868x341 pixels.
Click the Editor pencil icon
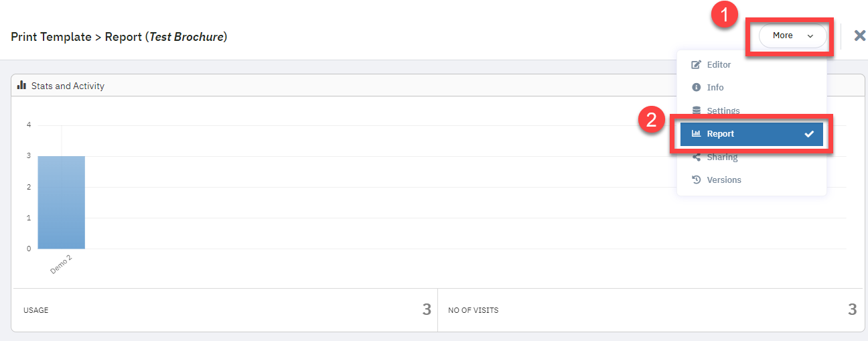(696, 65)
